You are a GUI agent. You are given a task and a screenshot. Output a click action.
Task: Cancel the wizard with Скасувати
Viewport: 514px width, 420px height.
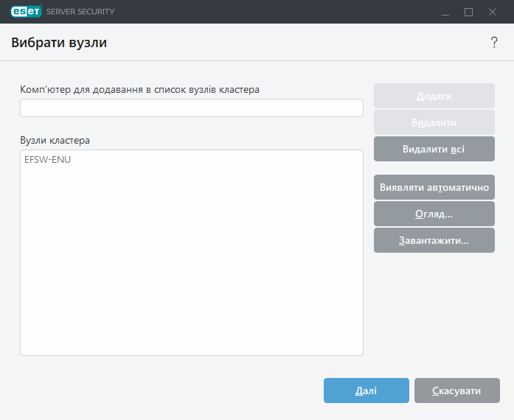(456, 391)
